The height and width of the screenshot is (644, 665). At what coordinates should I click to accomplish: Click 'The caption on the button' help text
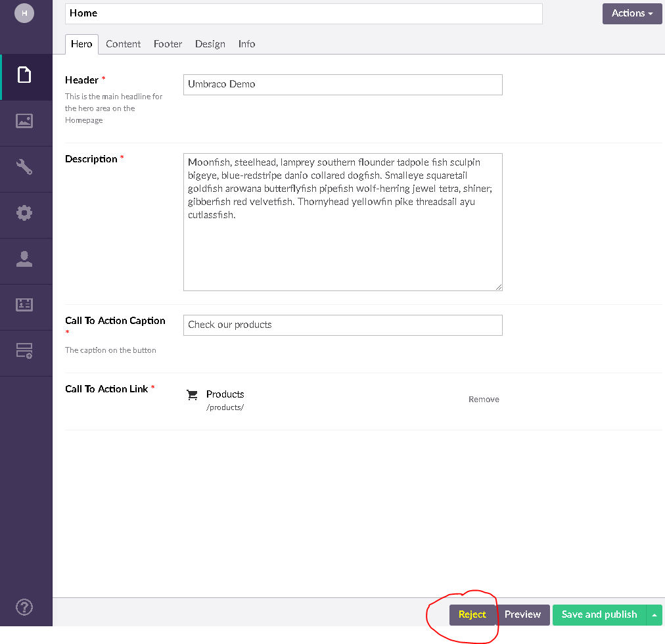(x=110, y=350)
